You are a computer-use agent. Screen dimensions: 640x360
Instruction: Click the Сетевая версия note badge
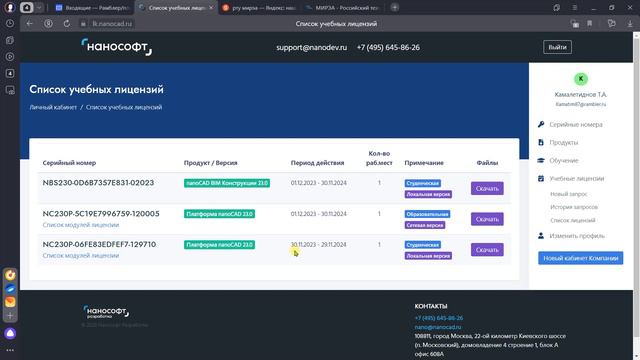pos(425,225)
